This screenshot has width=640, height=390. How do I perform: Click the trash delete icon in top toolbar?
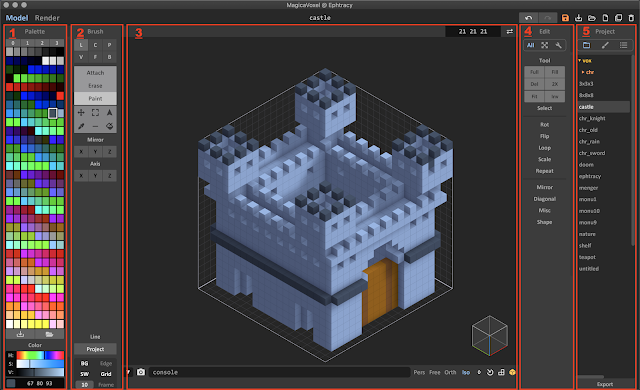coord(631,18)
